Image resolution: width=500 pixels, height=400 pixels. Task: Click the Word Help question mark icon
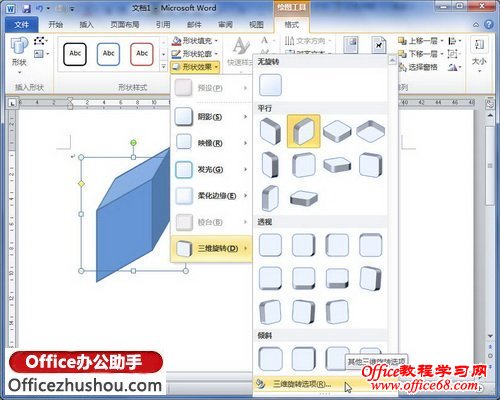pyautogui.click(x=489, y=25)
